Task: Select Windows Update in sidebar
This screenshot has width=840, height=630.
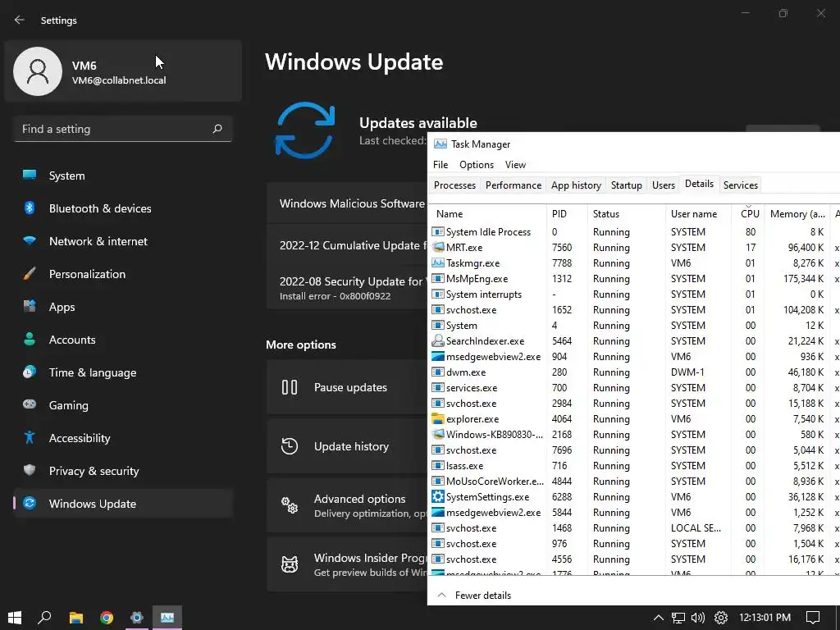Action: coord(123,504)
